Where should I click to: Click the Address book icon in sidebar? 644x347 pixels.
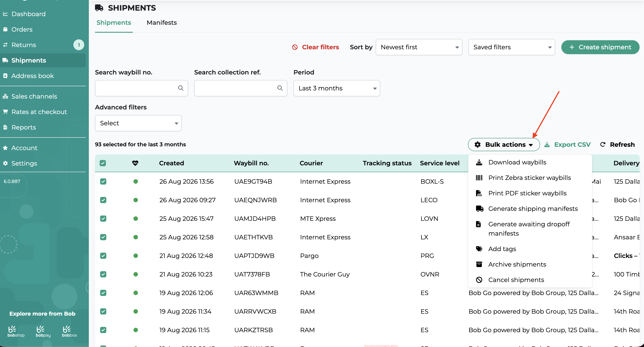pyautogui.click(x=5, y=76)
